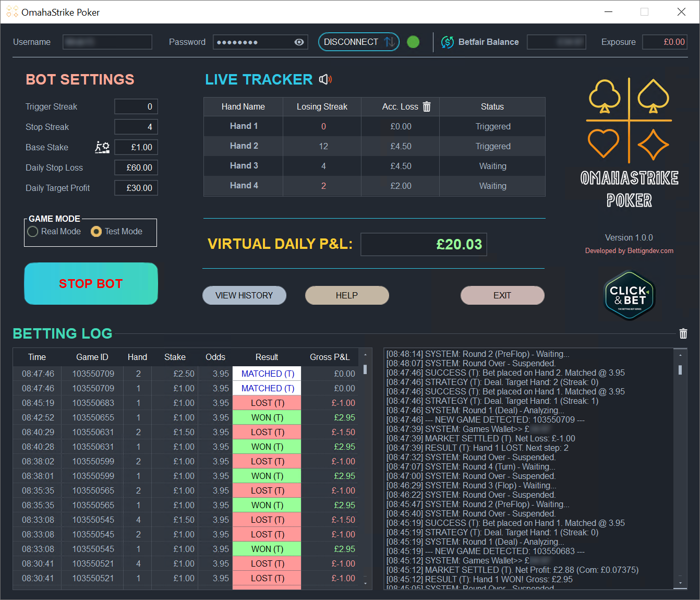Click the Base Stake staking plan icon

[x=102, y=147]
